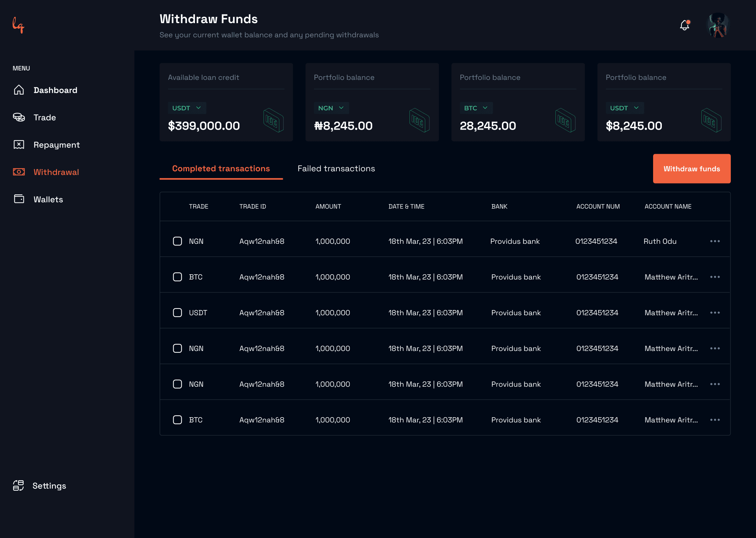Select the Completed transactions tab
756x538 pixels.
pyautogui.click(x=221, y=168)
